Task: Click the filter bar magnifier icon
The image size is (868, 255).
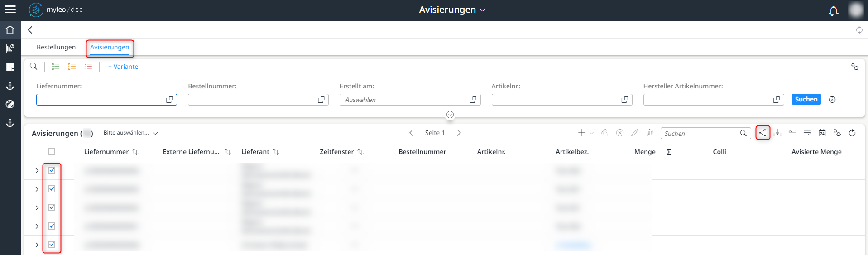Action: pyautogui.click(x=34, y=66)
